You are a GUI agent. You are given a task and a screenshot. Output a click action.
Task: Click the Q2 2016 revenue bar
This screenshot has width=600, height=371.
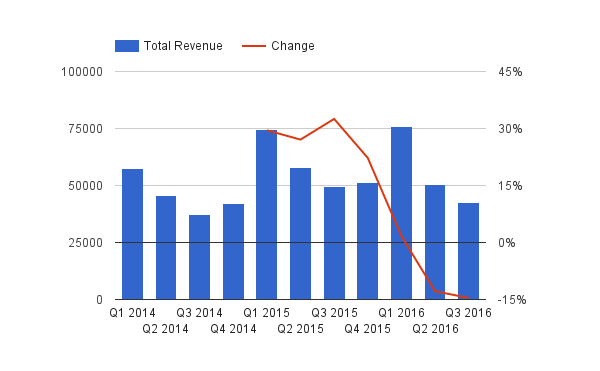click(x=435, y=242)
